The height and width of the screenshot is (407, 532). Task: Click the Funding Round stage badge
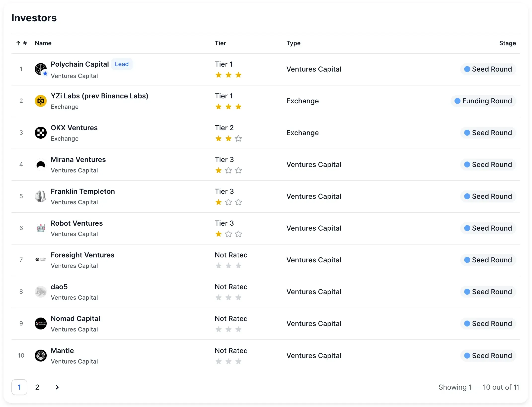(x=483, y=101)
